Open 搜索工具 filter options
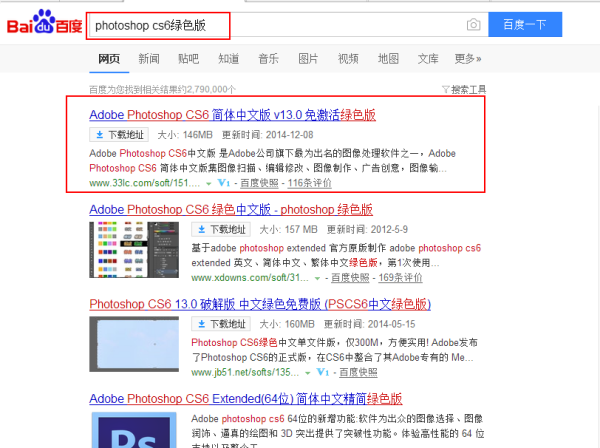Viewport: 600px width, 448px height. [x=464, y=90]
